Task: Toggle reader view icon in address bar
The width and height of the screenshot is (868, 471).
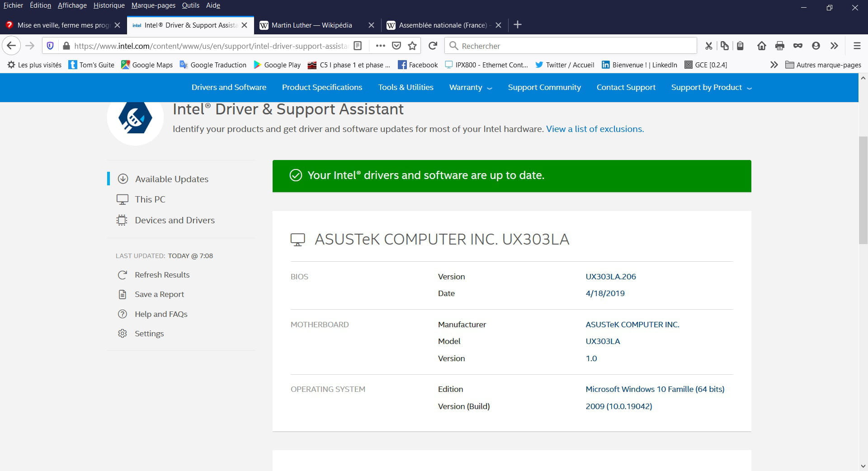Action: [x=358, y=46]
